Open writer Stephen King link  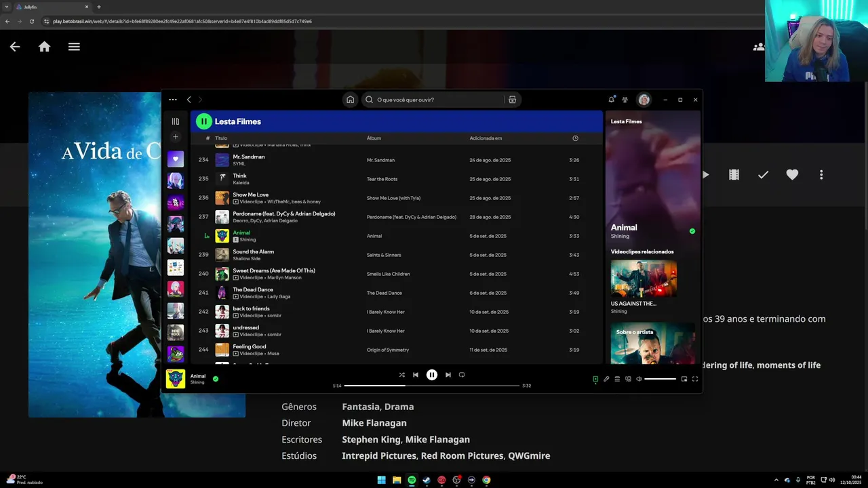(x=372, y=439)
